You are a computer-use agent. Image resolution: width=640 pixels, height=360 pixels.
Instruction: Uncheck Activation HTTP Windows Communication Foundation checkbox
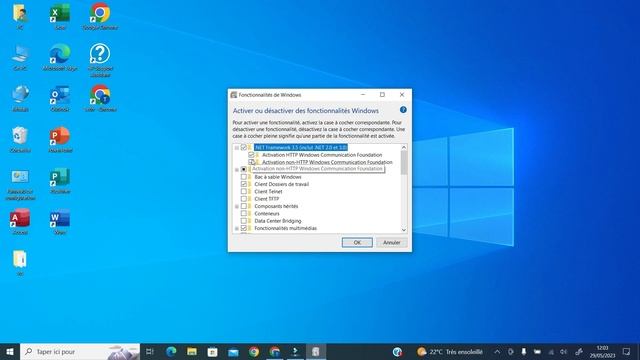click(x=251, y=155)
